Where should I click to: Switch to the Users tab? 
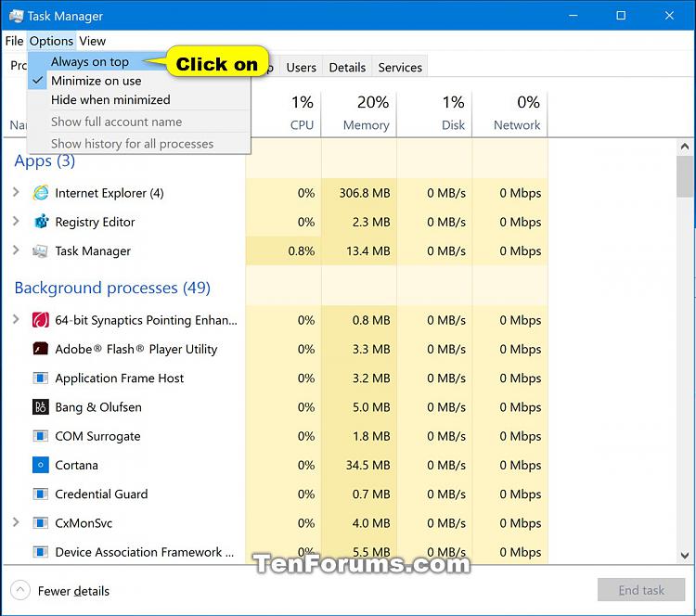(301, 68)
